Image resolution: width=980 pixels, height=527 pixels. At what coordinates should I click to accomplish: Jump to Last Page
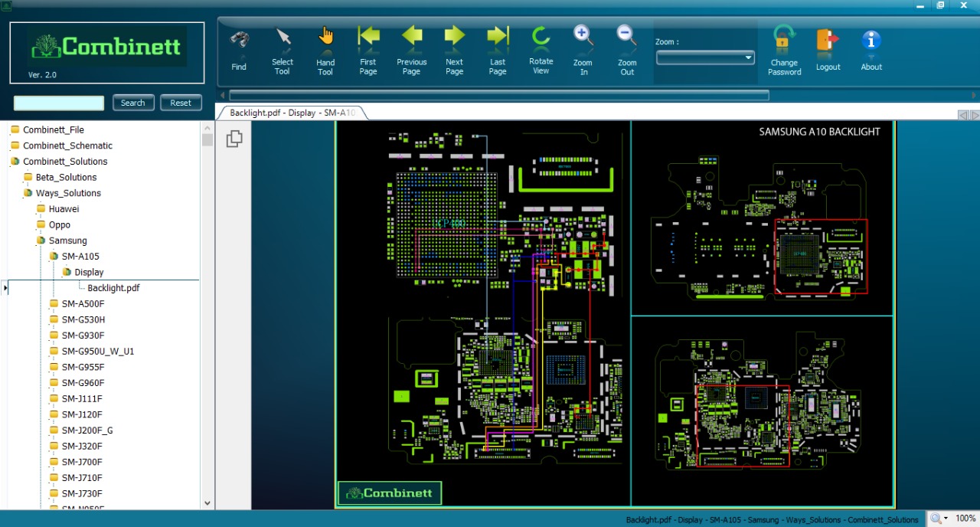coord(498,51)
